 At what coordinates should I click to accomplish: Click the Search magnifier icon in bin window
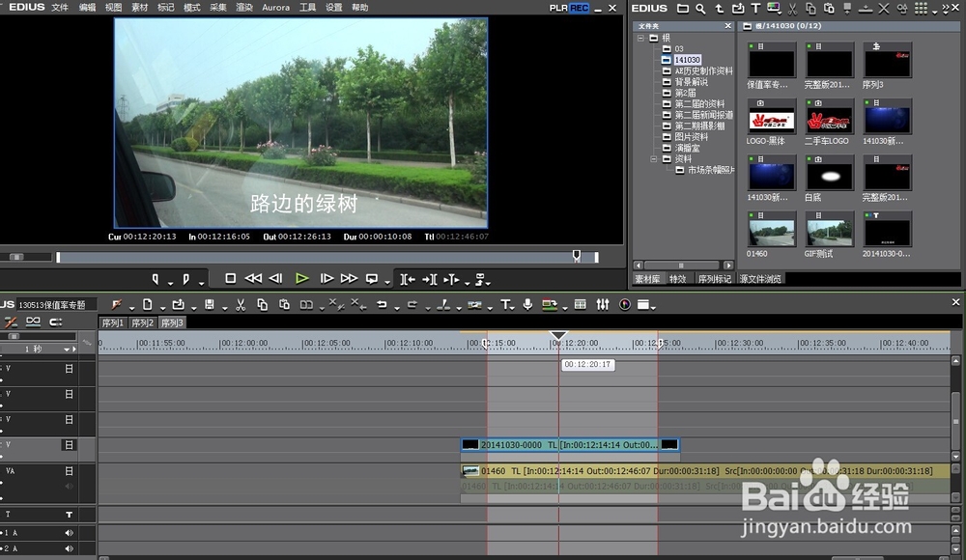pos(700,9)
